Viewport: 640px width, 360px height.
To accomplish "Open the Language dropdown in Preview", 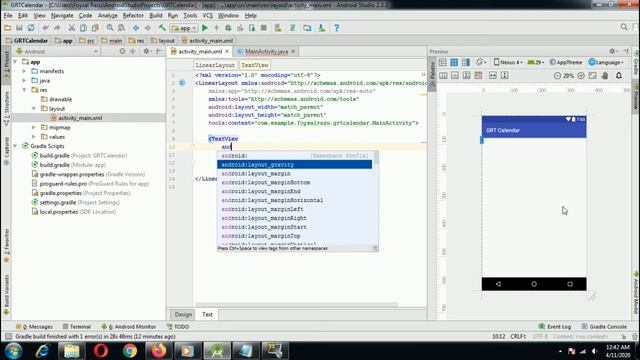I will (x=606, y=62).
